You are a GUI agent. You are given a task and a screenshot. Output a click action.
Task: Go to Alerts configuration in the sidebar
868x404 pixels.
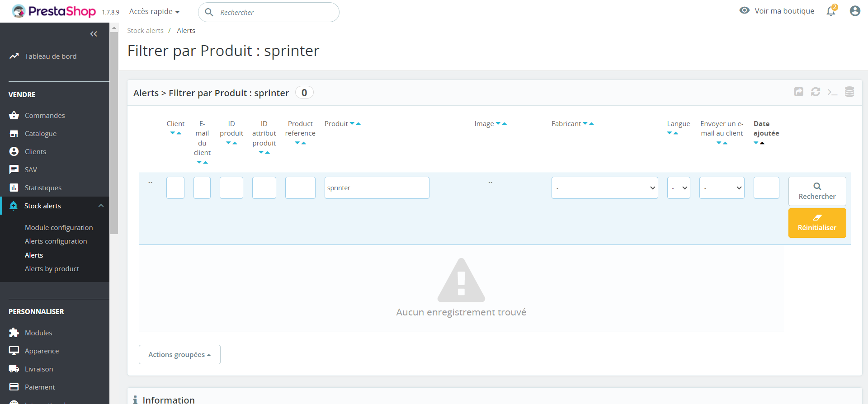pyautogui.click(x=56, y=241)
